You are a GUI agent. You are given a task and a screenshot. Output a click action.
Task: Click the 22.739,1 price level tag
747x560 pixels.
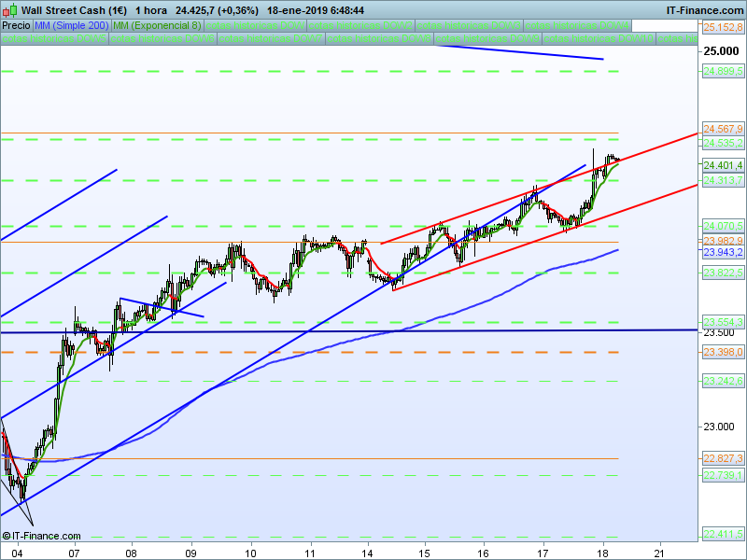coord(723,475)
